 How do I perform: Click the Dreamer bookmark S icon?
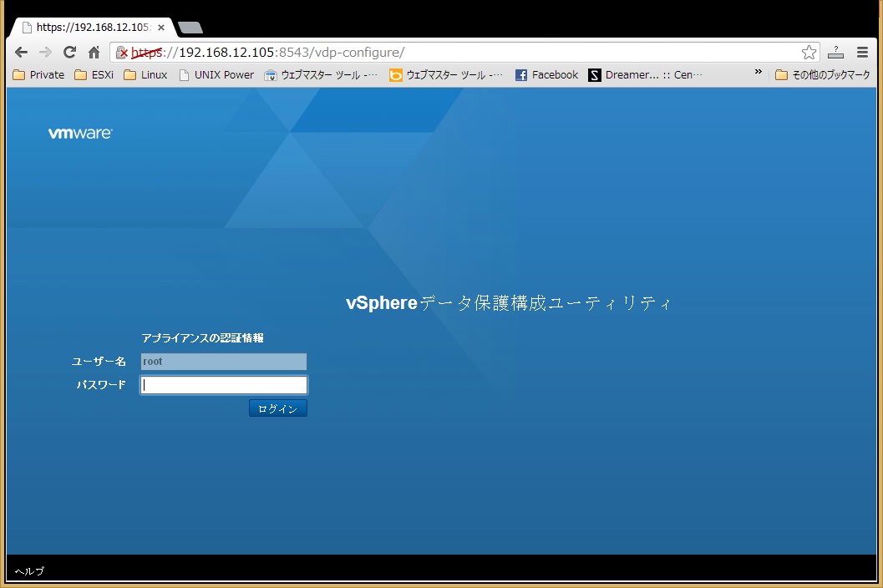coord(595,75)
